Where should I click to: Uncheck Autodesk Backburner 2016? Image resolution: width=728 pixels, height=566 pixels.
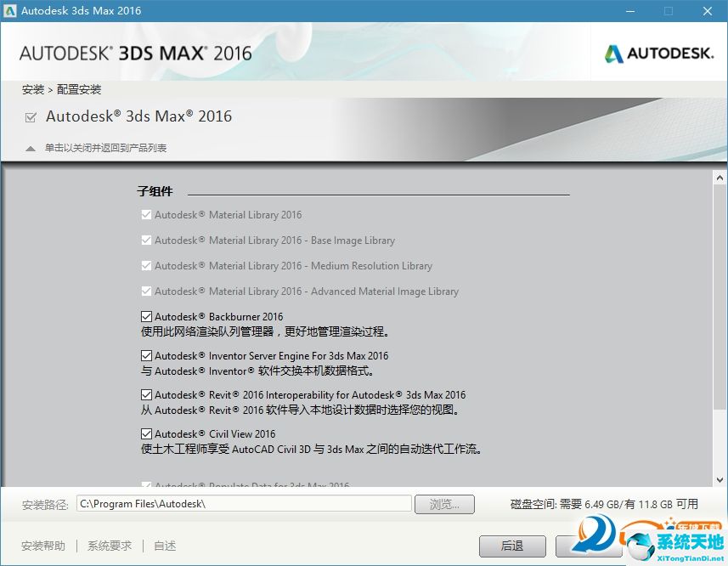tap(146, 317)
